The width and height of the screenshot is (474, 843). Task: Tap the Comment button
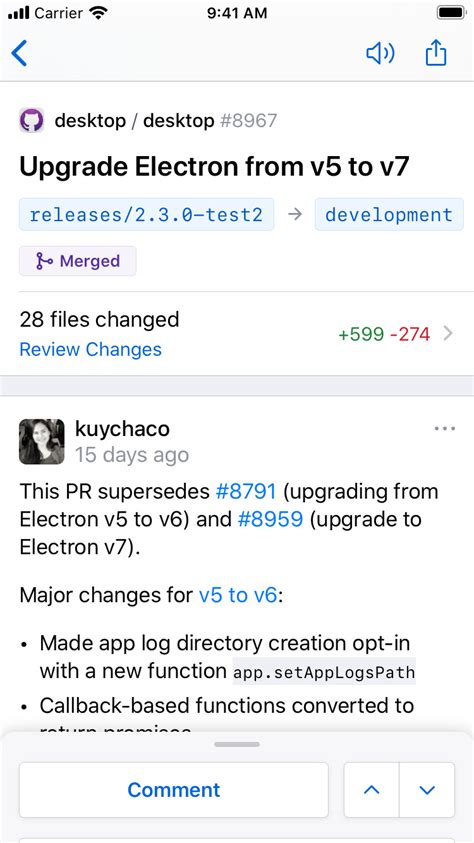[174, 790]
